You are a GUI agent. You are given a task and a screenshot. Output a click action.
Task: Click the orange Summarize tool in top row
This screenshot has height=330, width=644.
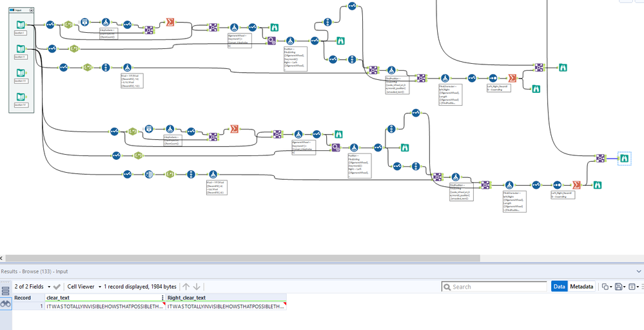170,23
